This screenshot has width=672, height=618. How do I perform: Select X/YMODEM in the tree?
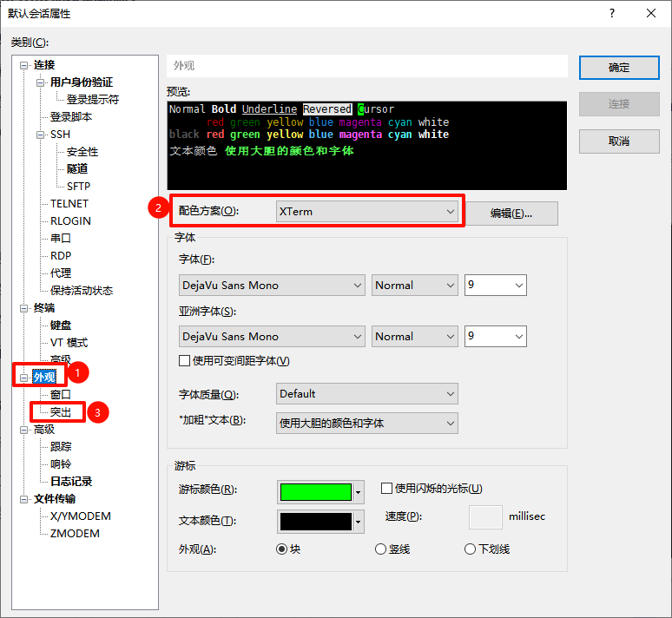point(81,516)
